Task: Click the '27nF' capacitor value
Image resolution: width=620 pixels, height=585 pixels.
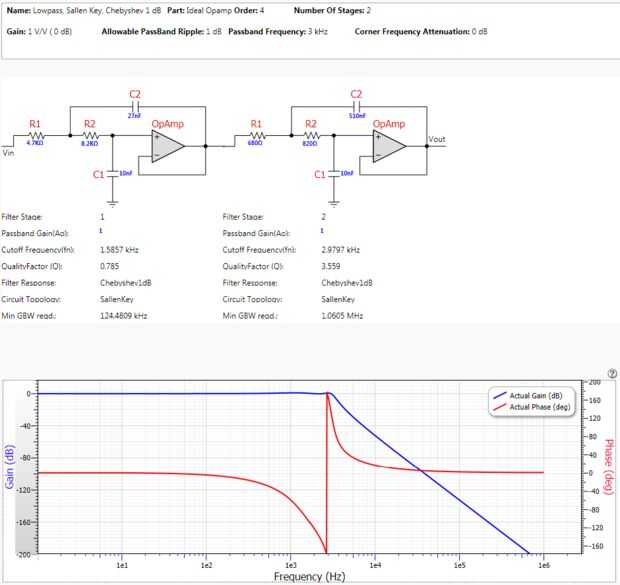Action: click(x=134, y=116)
